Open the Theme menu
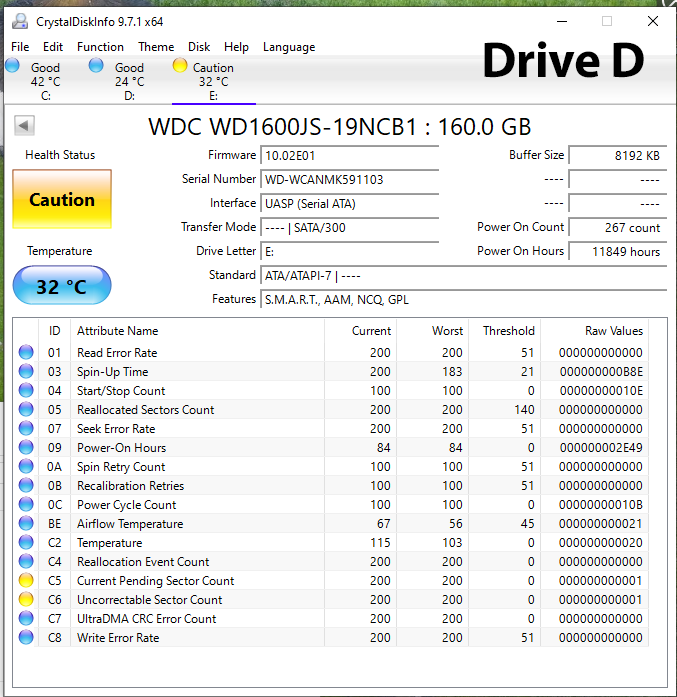This screenshot has height=697, width=677. click(x=156, y=47)
